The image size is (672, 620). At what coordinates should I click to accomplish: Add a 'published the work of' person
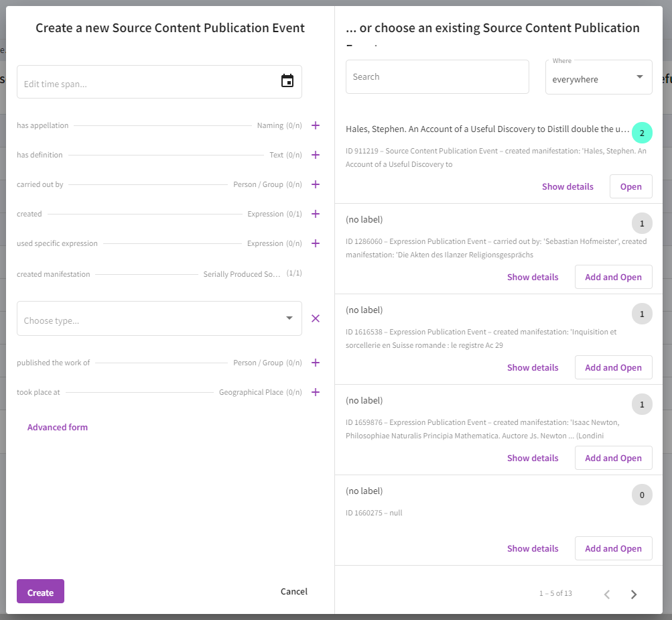click(x=316, y=363)
